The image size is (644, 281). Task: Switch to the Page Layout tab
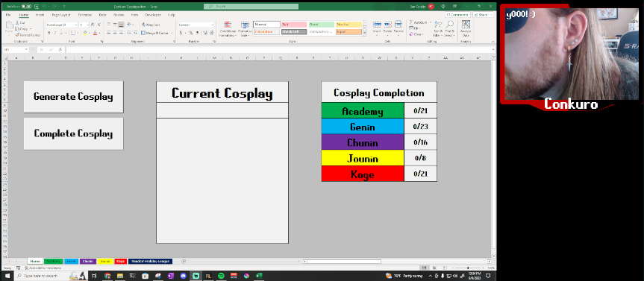(x=60, y=15)
